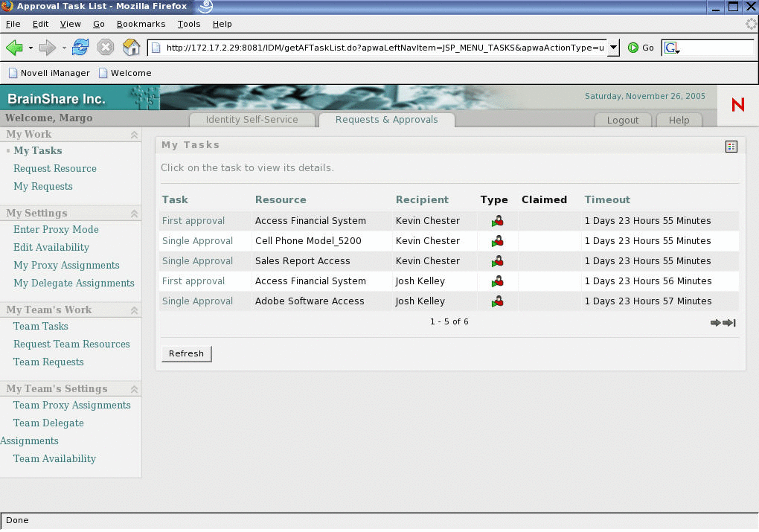759x532 pixels.
Task: Switch to Identity Self-Service tab
Action: point(252,120)
